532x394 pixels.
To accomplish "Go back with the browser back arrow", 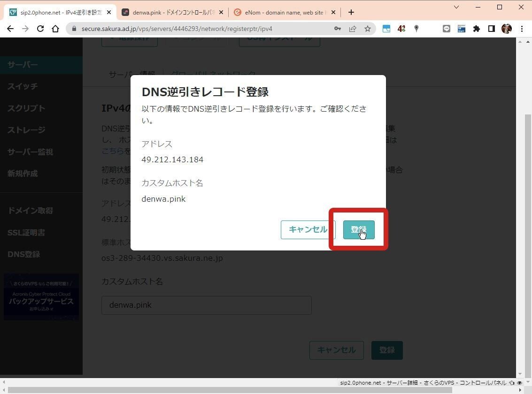I will point(10,29).
